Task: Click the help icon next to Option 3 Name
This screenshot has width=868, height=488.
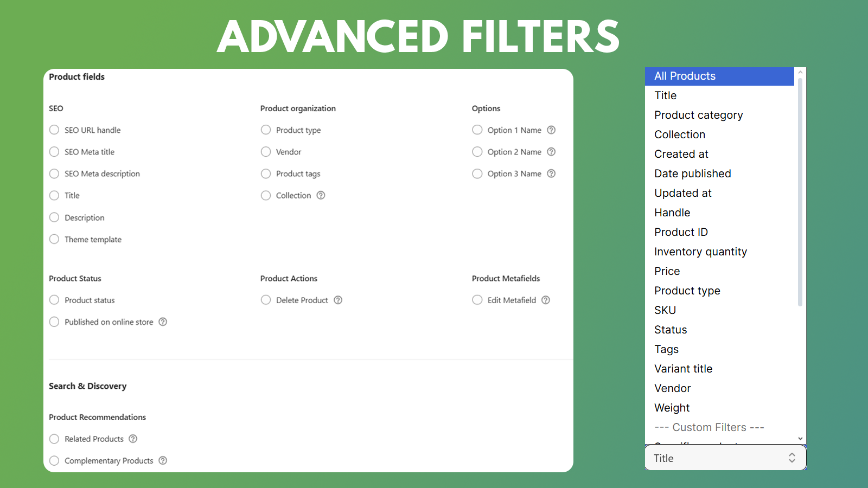Action: click(x=551, y=174)
